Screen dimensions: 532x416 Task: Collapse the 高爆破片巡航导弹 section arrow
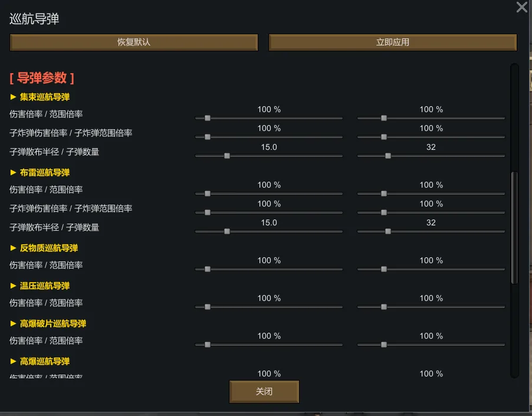14,323
